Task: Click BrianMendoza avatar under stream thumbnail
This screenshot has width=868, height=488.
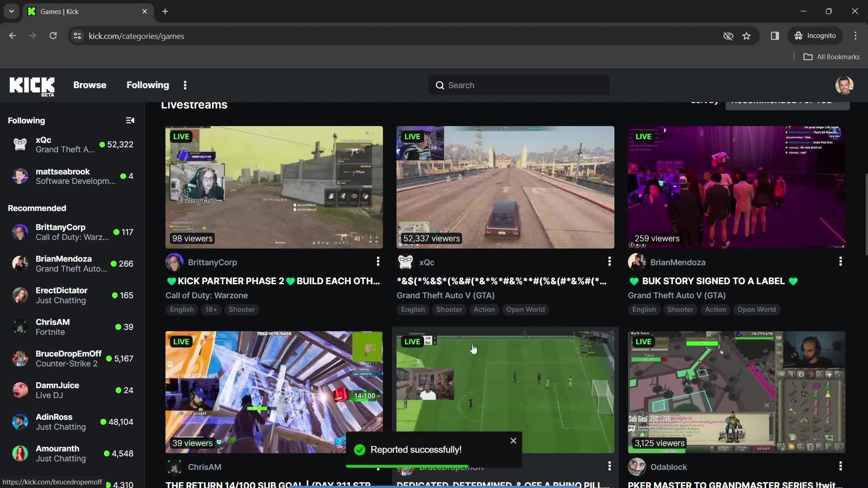Action: tap(637, 262)
